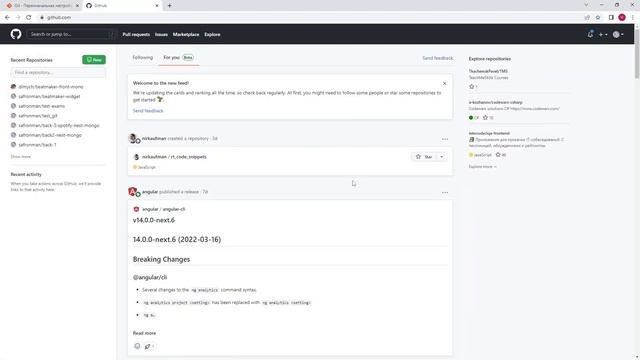Screen dimensions: 640x360
Task: Open the back-1 repository link
Action: (37, 145)
